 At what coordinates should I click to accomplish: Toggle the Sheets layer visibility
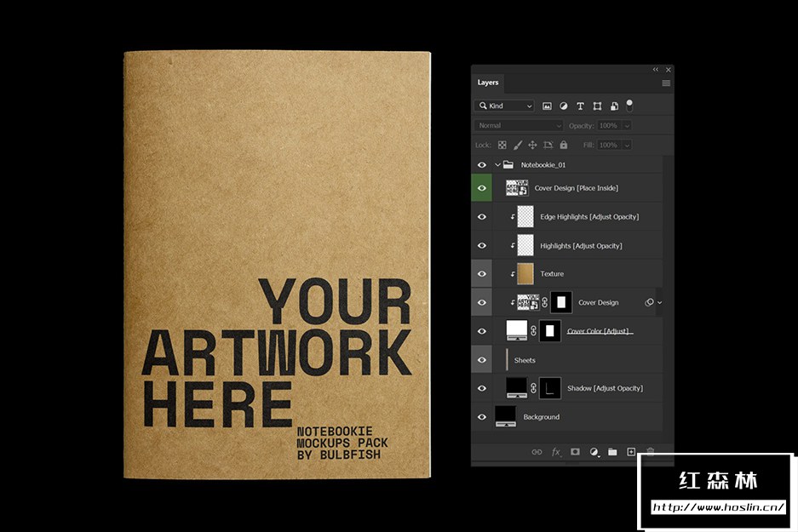(x=482, y=360)
